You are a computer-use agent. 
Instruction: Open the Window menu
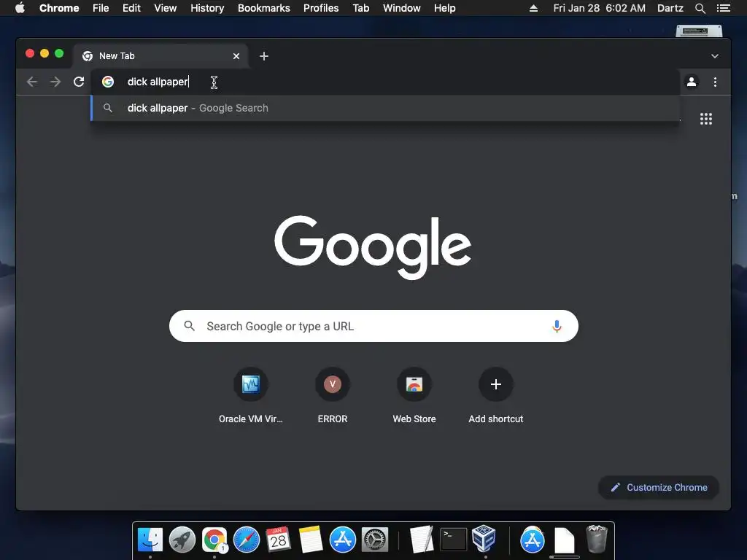click(x=402, y=8)
